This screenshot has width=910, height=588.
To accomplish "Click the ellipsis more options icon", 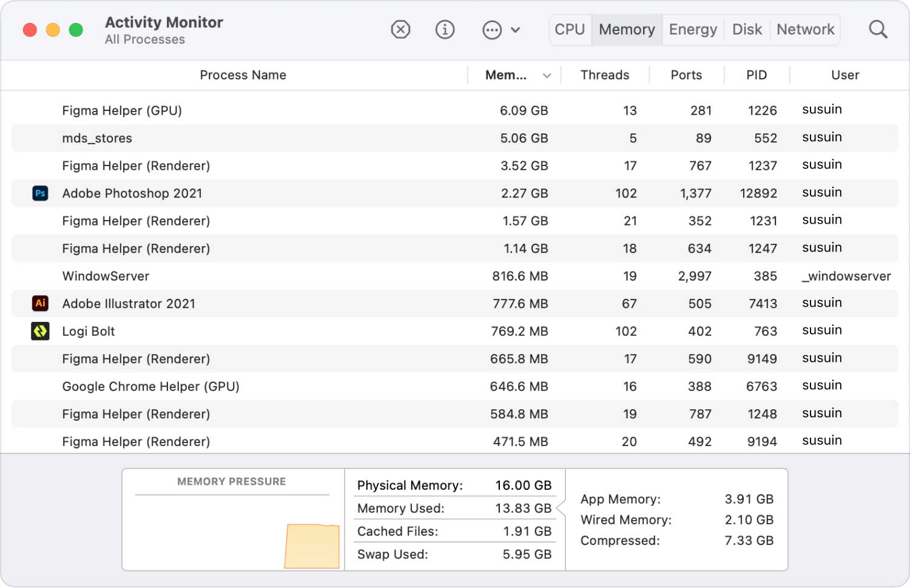I will [492, 30].
